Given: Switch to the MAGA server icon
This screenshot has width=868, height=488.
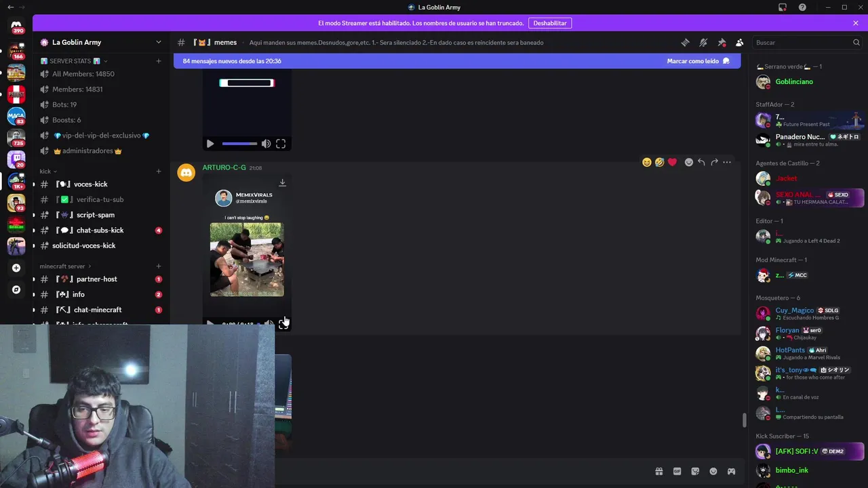Looking at the screenshot, I should (x=16, y=117).
